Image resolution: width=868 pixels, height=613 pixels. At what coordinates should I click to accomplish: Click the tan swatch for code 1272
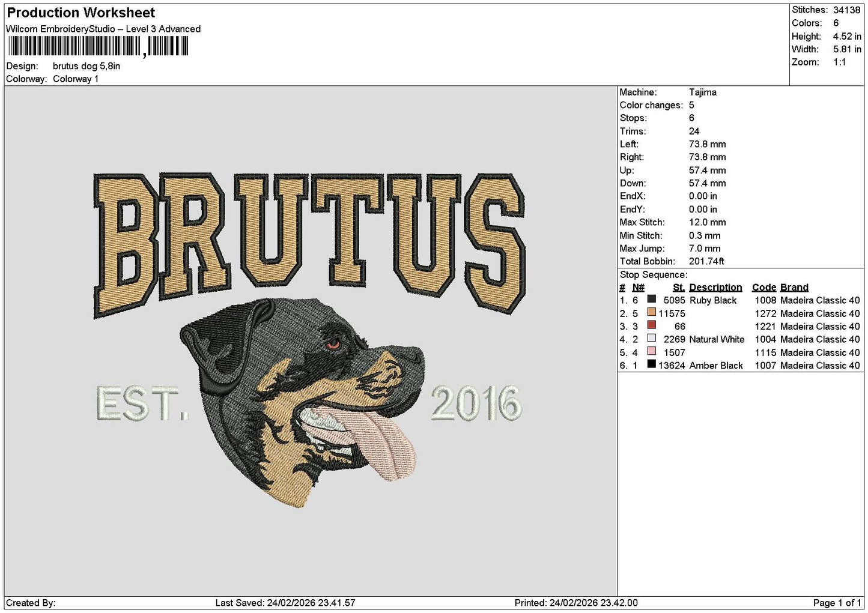coord(651,312)
